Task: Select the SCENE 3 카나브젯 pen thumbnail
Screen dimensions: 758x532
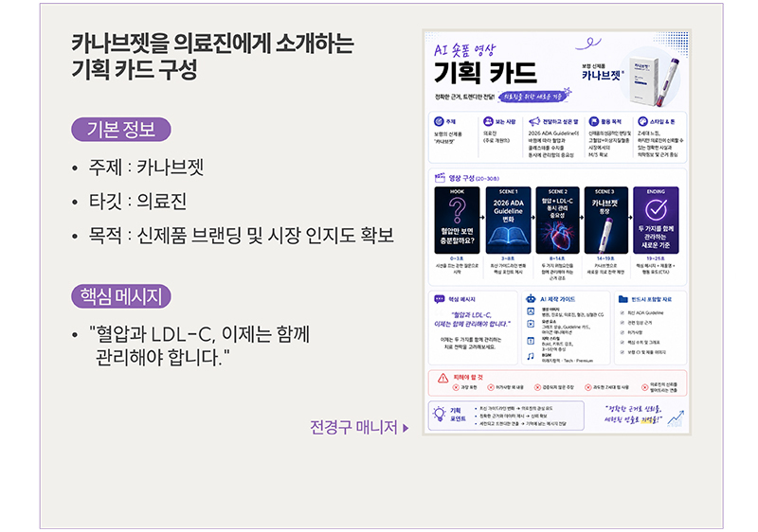Action: click(606, 221)
